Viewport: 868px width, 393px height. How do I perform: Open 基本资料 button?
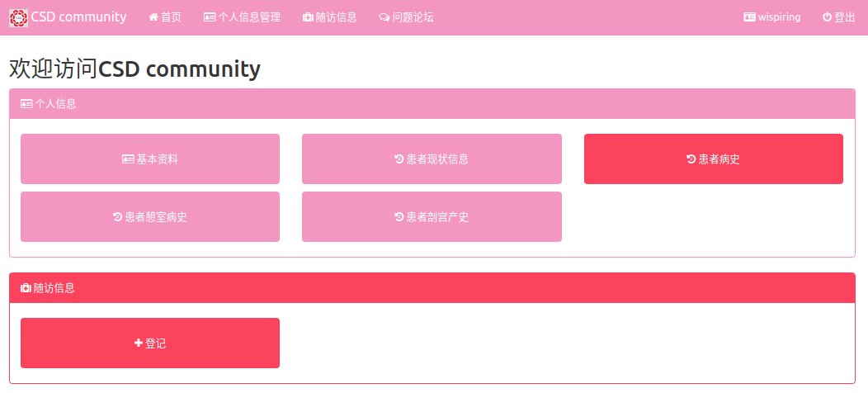pos(150,159)
